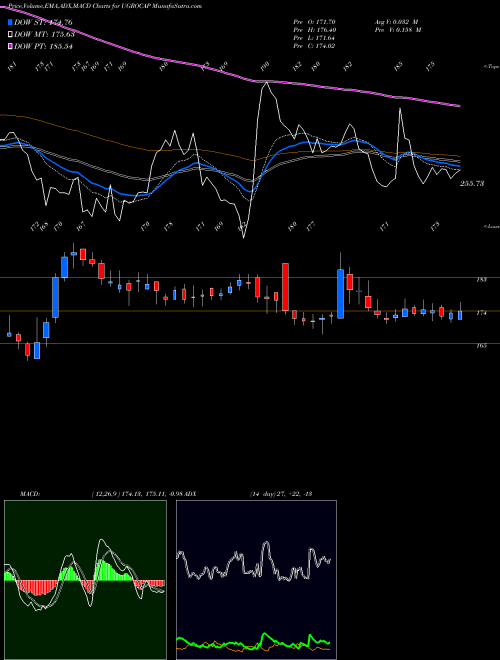Click the 174 price level label
This screenshot has width=500, height=660.
(482, 313)
